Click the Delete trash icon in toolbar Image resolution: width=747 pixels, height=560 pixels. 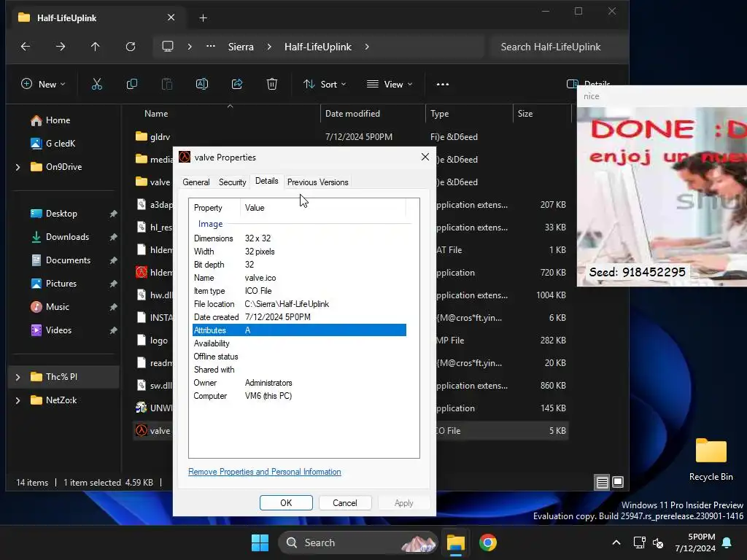pos(272,85)
